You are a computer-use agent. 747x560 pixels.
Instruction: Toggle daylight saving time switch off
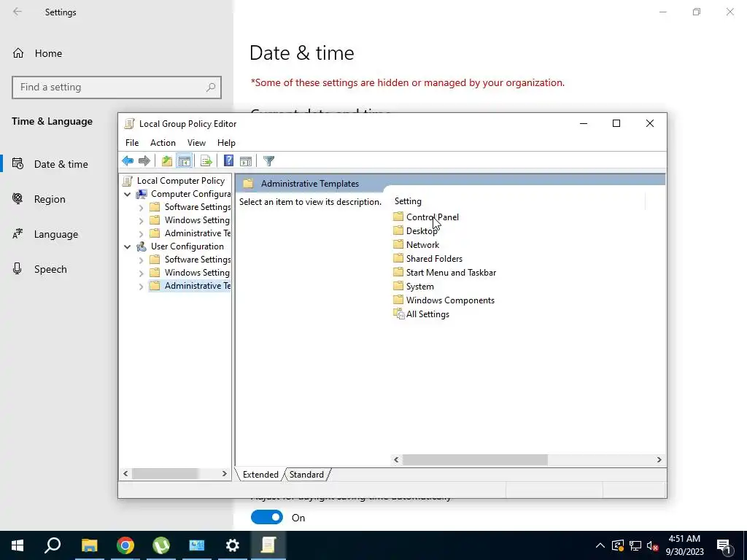click(267, 518)
